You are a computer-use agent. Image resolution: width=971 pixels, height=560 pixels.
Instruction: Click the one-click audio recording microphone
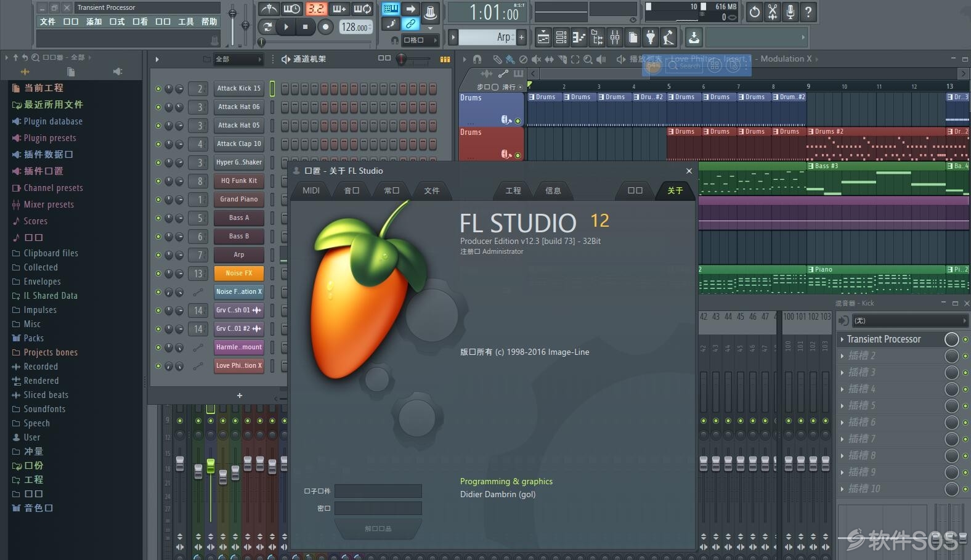790,12
